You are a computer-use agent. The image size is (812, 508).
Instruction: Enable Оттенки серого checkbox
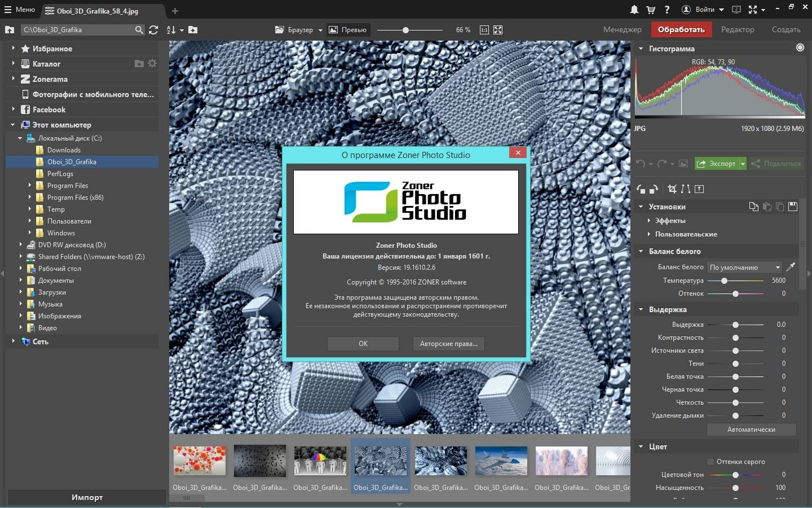click(710, 462)
